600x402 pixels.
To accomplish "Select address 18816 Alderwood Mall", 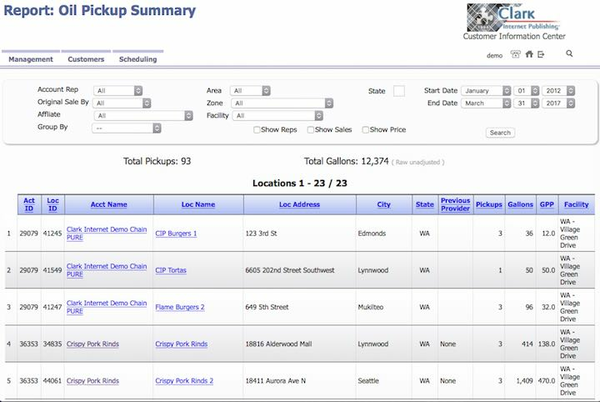I will coord(279,344).
